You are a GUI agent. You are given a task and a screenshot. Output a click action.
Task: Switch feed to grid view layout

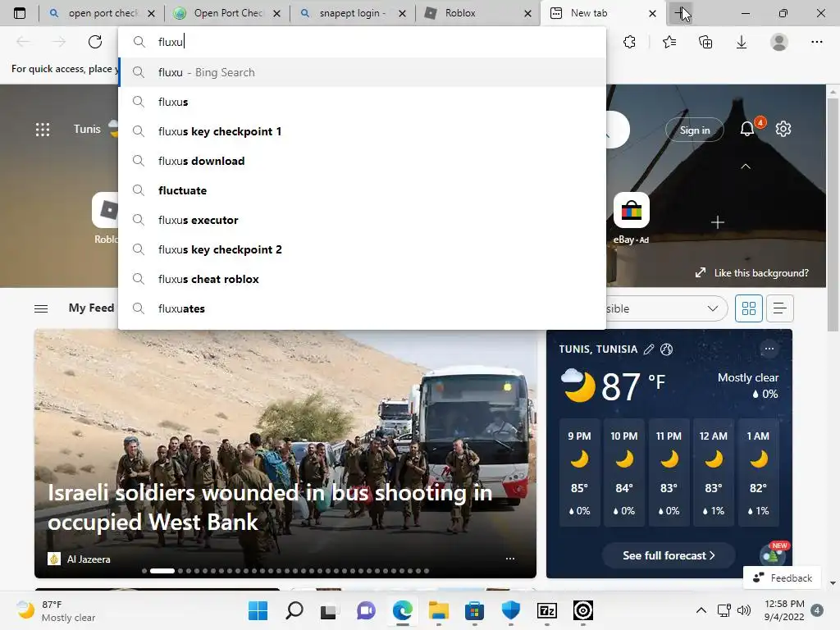748,308
